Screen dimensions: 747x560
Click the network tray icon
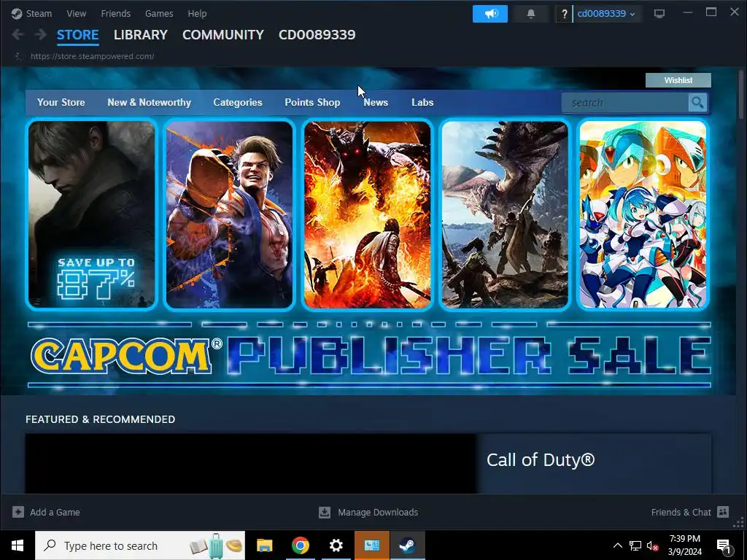tap(635, 545)
